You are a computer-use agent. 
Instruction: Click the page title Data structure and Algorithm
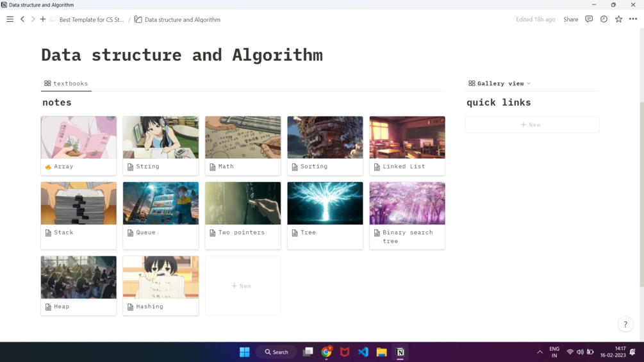pos(182,55)
